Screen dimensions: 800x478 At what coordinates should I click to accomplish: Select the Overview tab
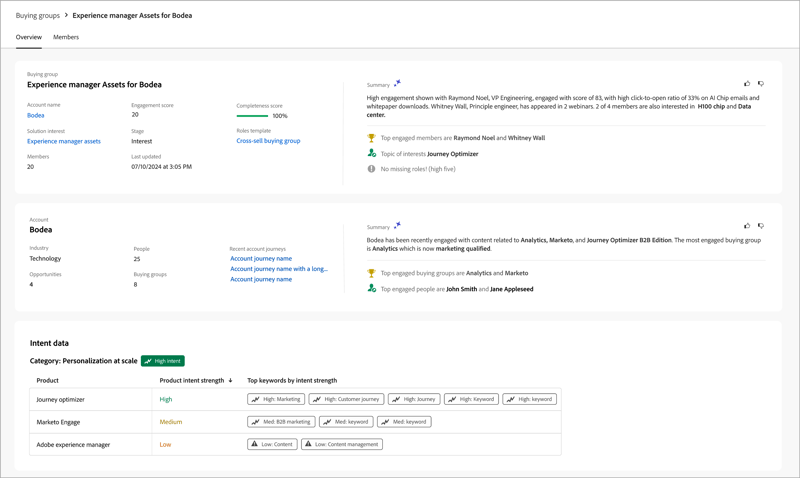click(29, 37)
